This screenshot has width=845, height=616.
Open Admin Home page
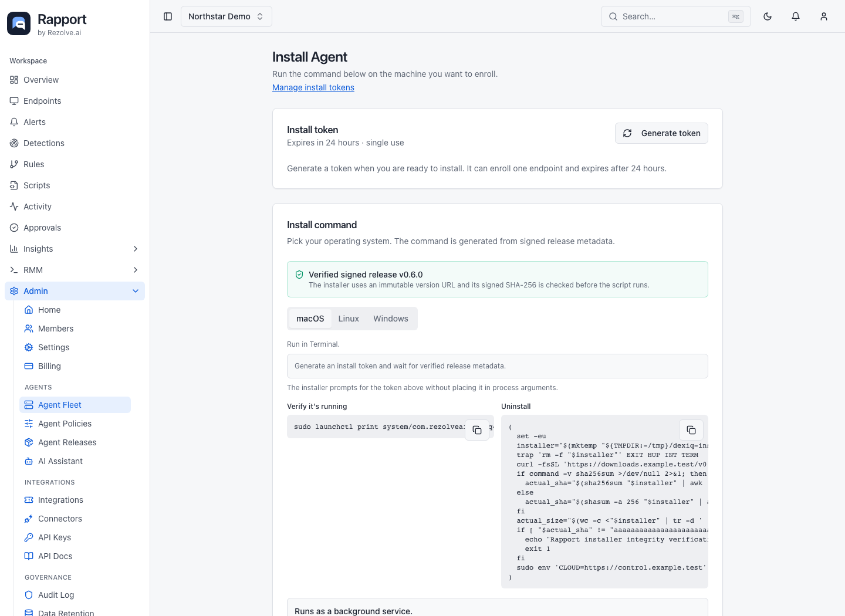pyautogui.click(x=75, y=310)
